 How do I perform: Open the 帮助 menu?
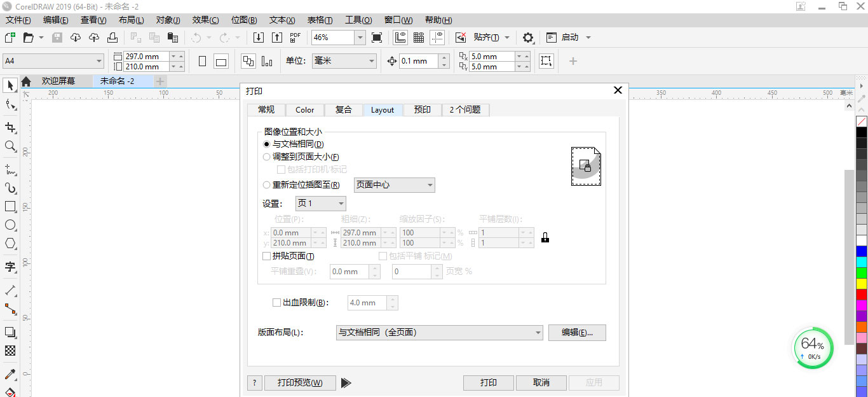point(438,20)
